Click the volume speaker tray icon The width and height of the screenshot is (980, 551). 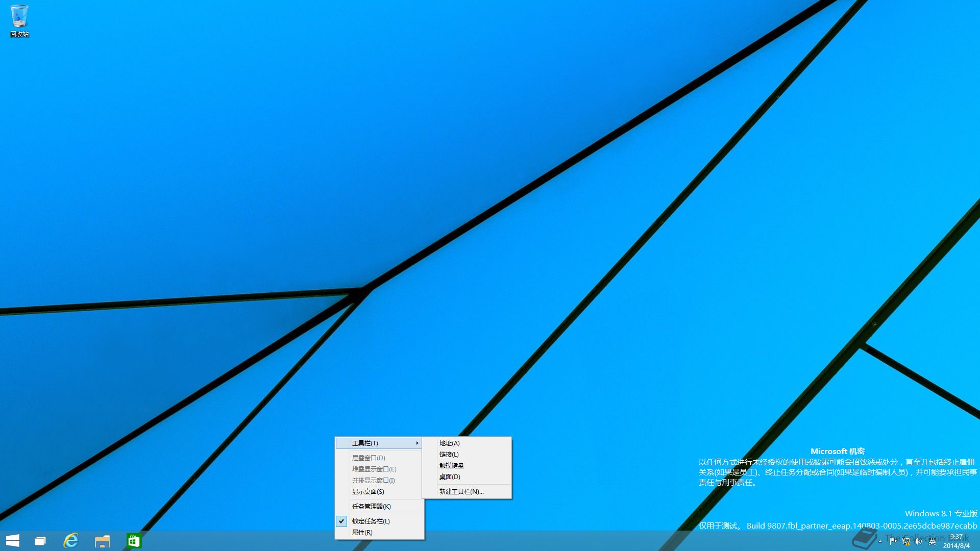point(918,541)
